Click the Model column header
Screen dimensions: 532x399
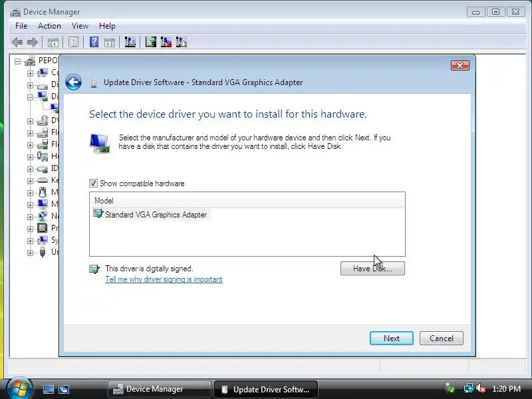247,201
